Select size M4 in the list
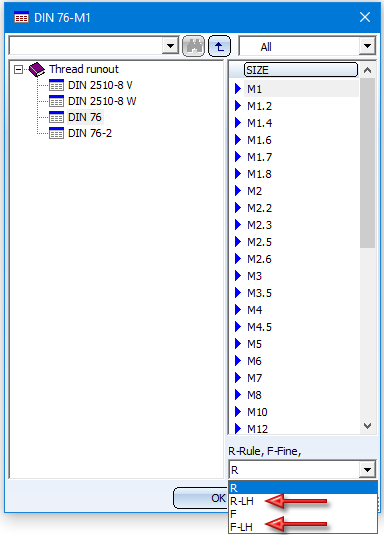Image resolution: width=384 pixels, height=538 pixels. click(254, 310)
